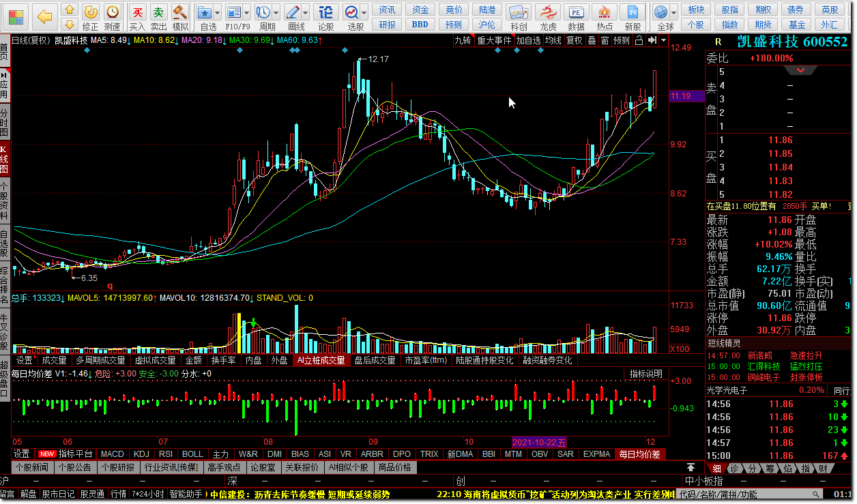Select the KDJ indicator tab
Viewport: 857px width, 504px height.
(141, 454)
